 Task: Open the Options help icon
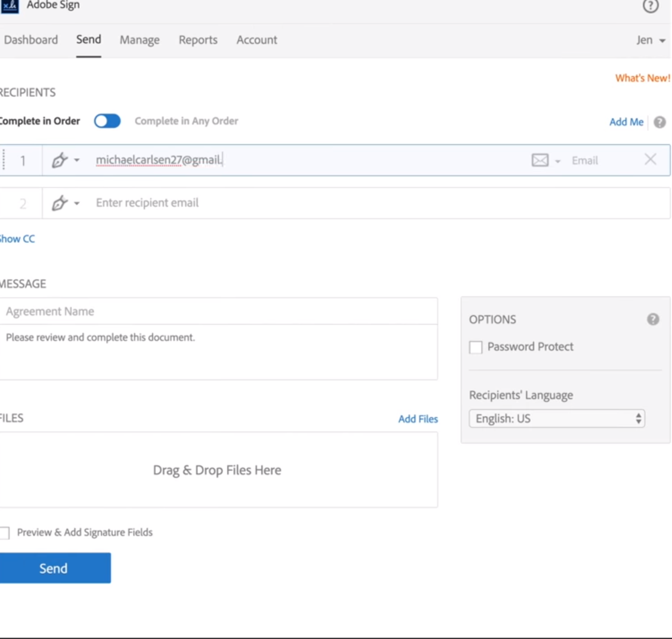point(653,319)
